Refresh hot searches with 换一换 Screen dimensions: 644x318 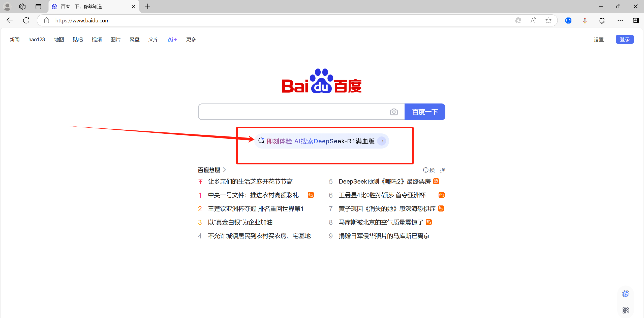(434, 170)
